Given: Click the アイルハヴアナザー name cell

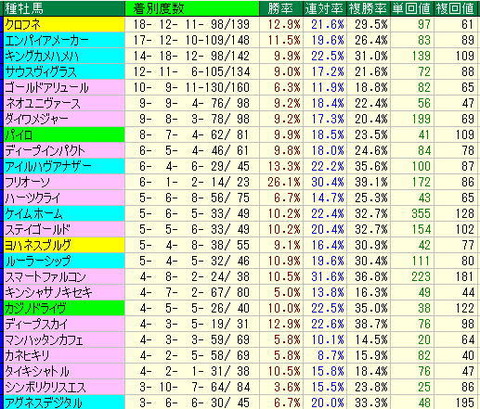Looking at the screenshot, I should [x=64, y=166].
